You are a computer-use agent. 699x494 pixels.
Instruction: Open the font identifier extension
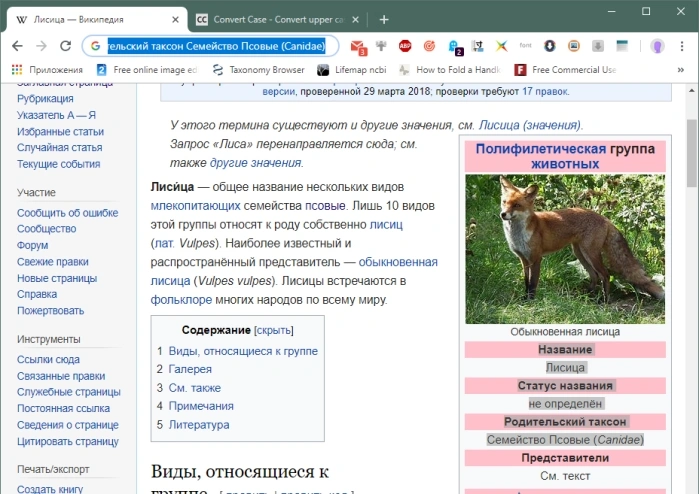tap(526, 45)
